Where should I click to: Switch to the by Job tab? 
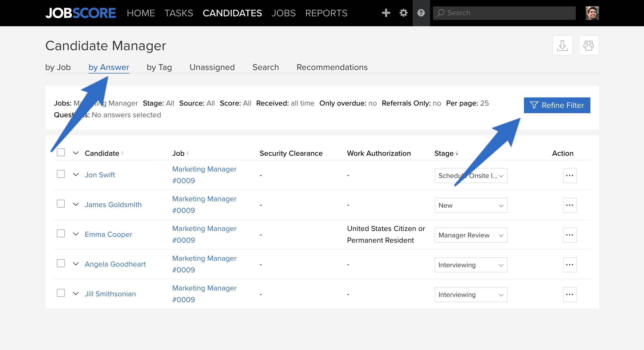[x=58, y=67]
